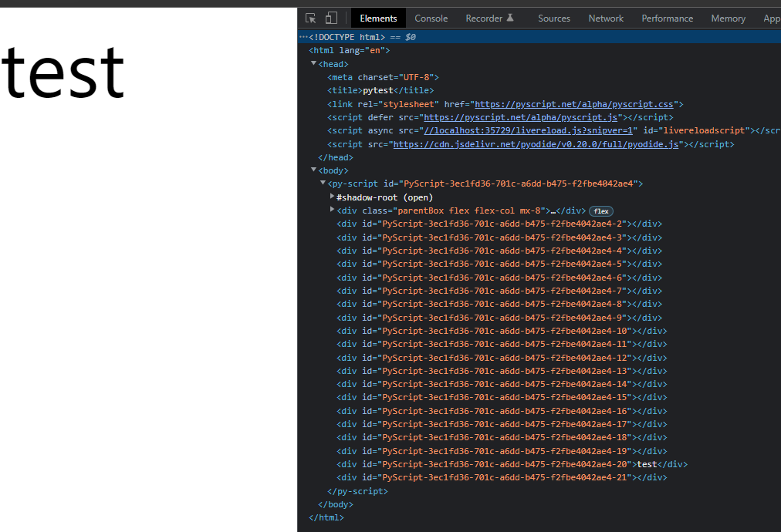Viewport: 781px width, 532px height.
Task: Activate the inspect element picker icon
Action: tap(311, 19)
